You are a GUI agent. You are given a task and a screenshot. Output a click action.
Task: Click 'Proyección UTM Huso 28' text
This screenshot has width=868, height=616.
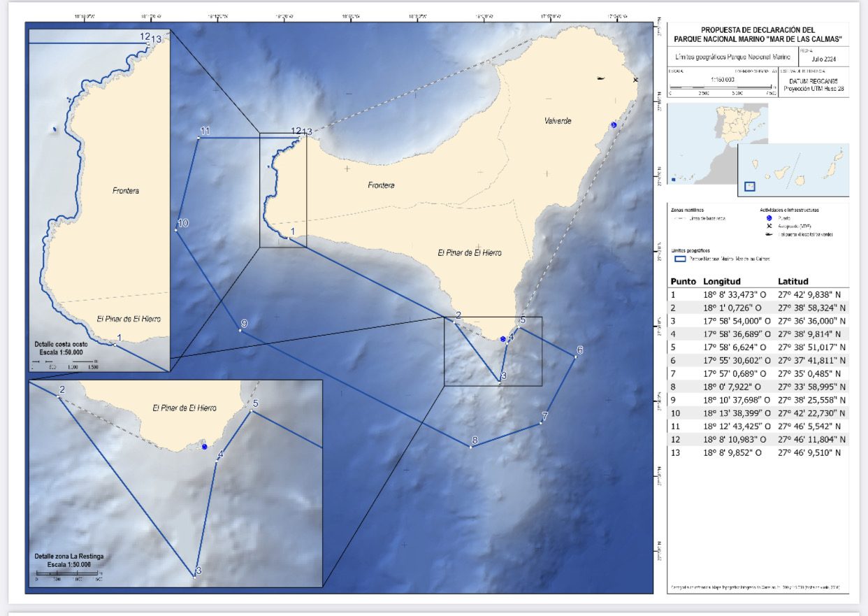[x=814, y=88]
